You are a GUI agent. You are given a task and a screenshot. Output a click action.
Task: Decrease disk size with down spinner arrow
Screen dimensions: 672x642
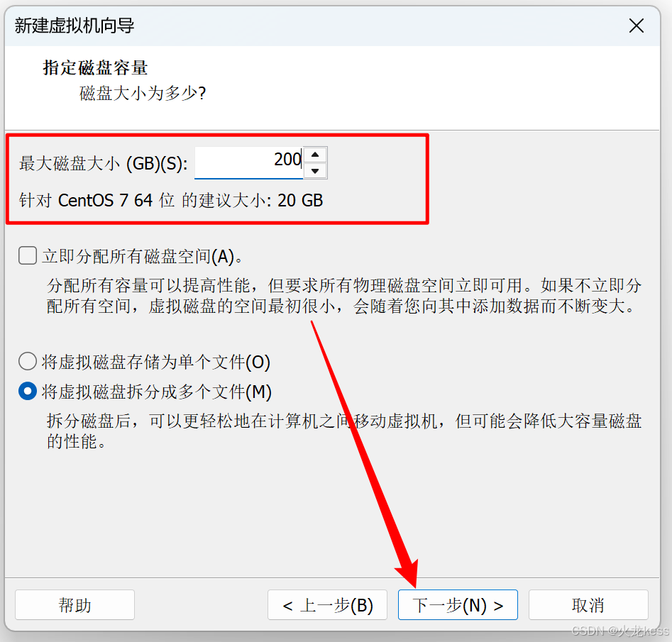[316, 171]
